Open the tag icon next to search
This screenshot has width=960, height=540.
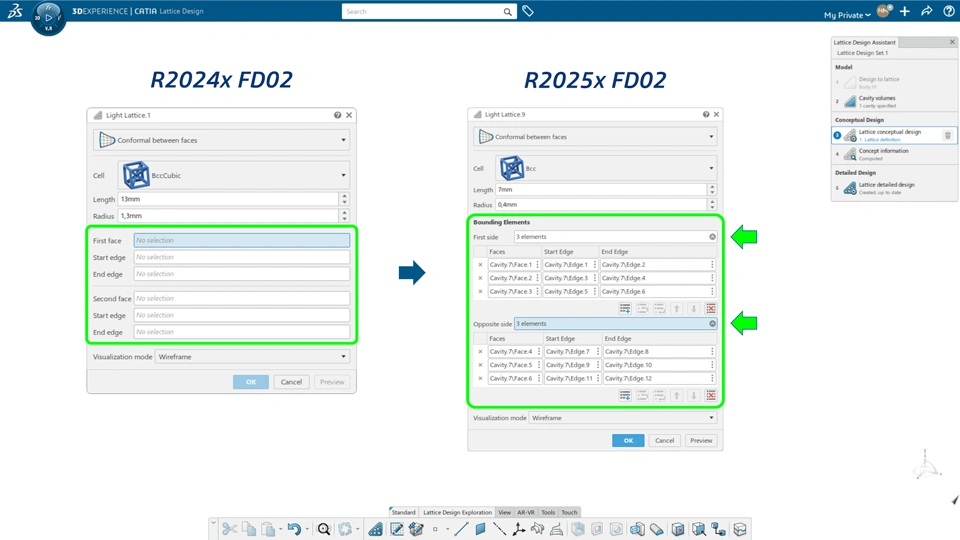click(528, 11)
